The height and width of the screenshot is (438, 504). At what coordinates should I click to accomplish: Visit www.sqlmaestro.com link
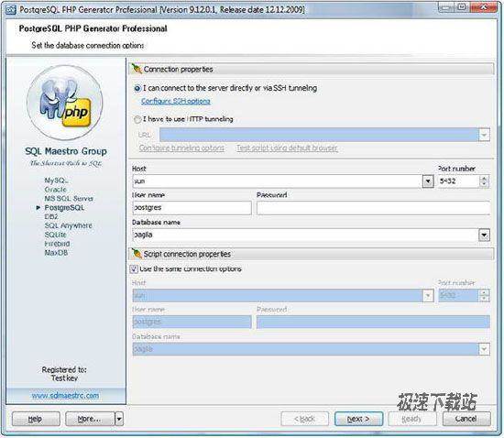coord(65,395)
